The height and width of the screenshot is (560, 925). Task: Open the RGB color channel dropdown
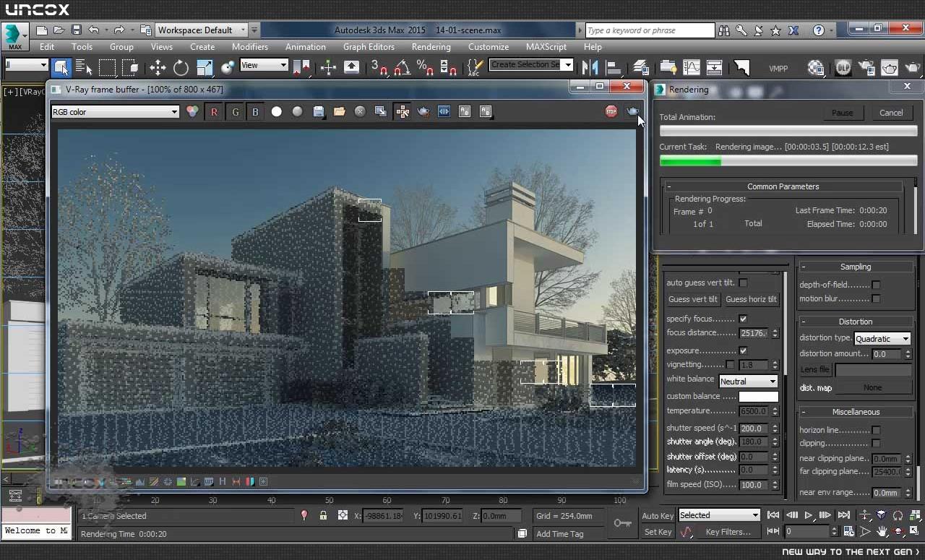pyautogui.click(x=115, y=112)
